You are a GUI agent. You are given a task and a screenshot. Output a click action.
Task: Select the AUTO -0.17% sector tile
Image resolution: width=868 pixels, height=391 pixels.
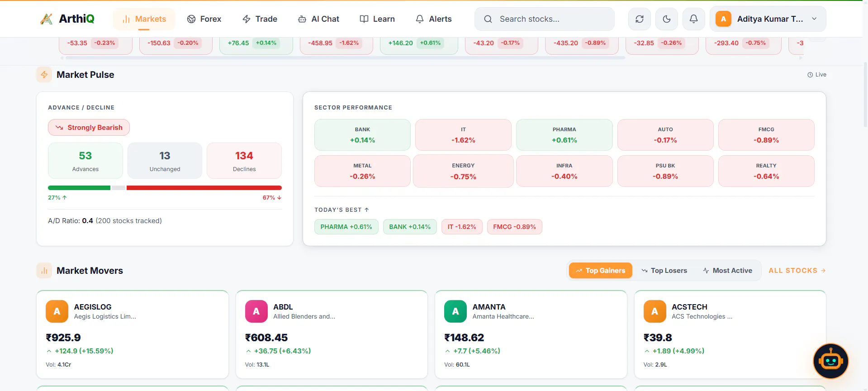coord(665,135)
